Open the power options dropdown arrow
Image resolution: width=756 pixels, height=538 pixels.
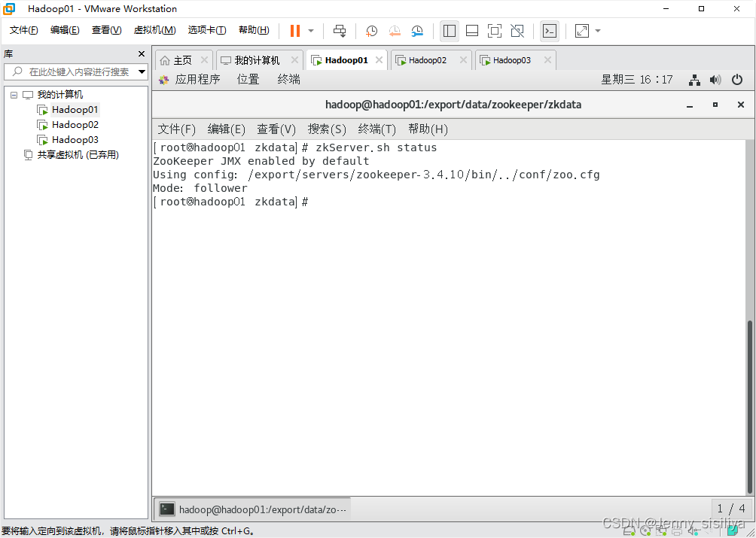pyautogui.click(x=311, y=31)
